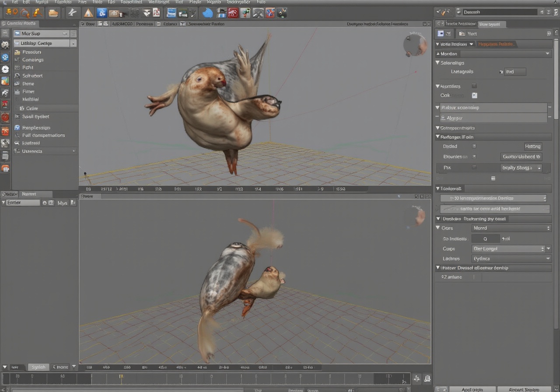The height and width of the screenshot is (392, 560).
Task: Switch to the Splash tab at the bottom left
Action: point(38,367)
